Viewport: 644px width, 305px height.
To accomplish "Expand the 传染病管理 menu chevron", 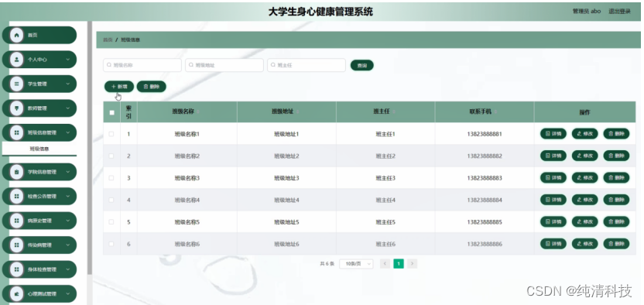I will (x=68, y=245).
